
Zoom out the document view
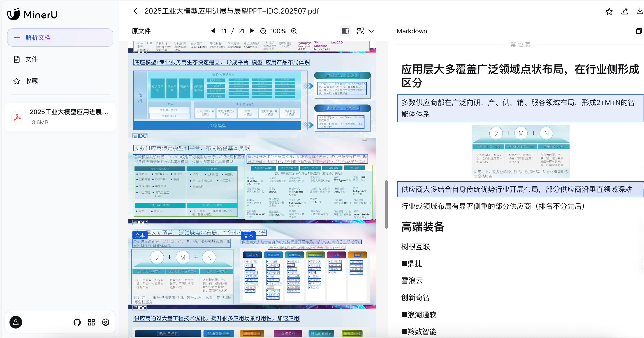click(x=263, y=31)
